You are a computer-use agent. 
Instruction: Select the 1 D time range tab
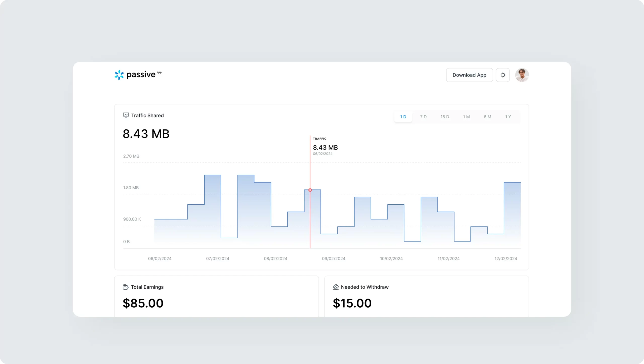coord(403,117)
